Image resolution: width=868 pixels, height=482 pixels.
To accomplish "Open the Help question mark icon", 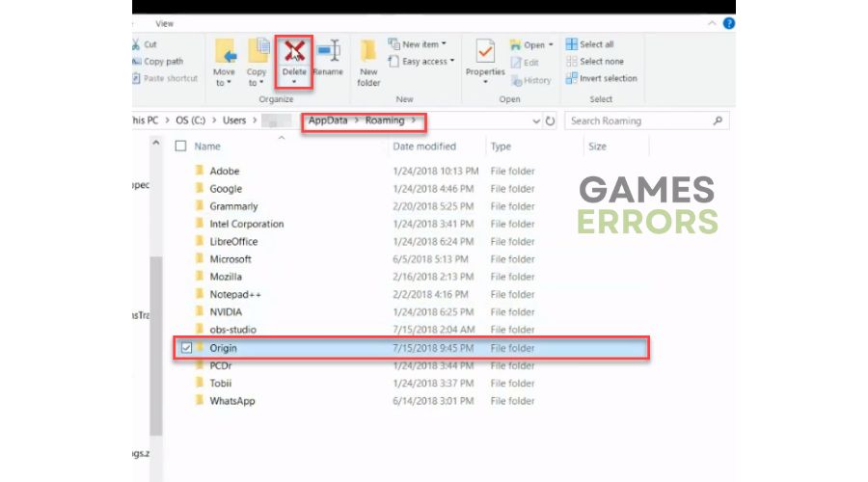I will click(729, 23).
